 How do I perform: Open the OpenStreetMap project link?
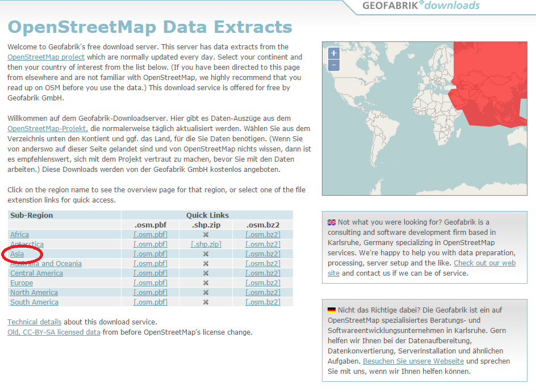(x=45, y=57)
